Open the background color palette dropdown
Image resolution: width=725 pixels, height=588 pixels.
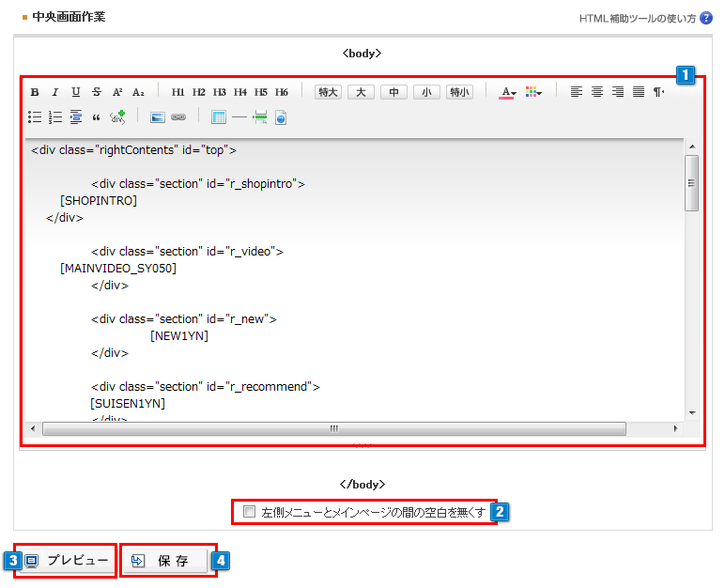533,92
